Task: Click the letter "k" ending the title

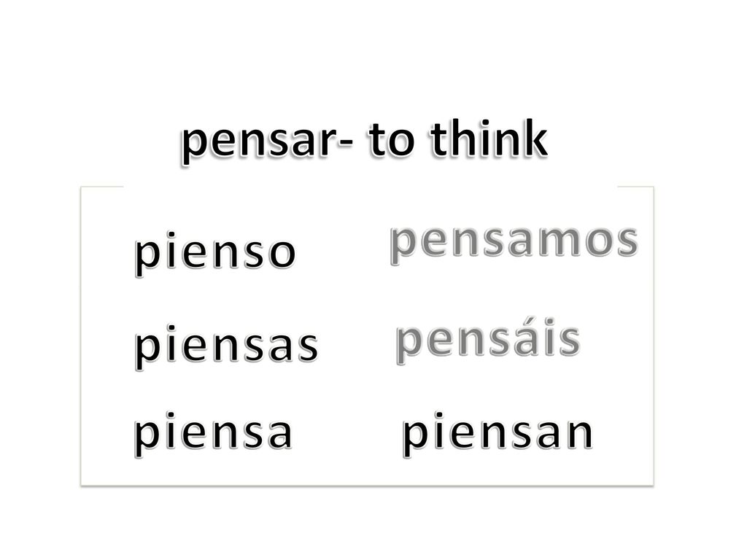Action: [x=535, y=138]
